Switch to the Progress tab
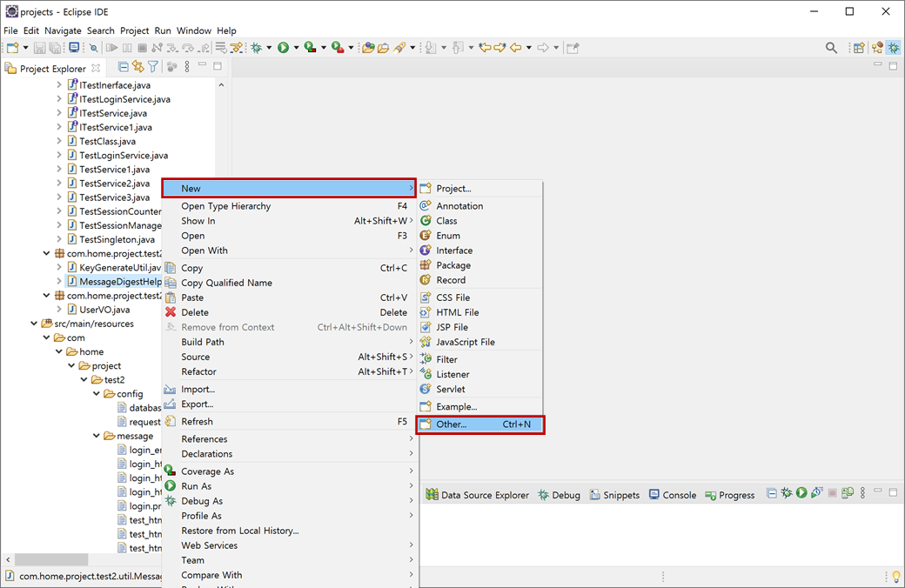 730,495
